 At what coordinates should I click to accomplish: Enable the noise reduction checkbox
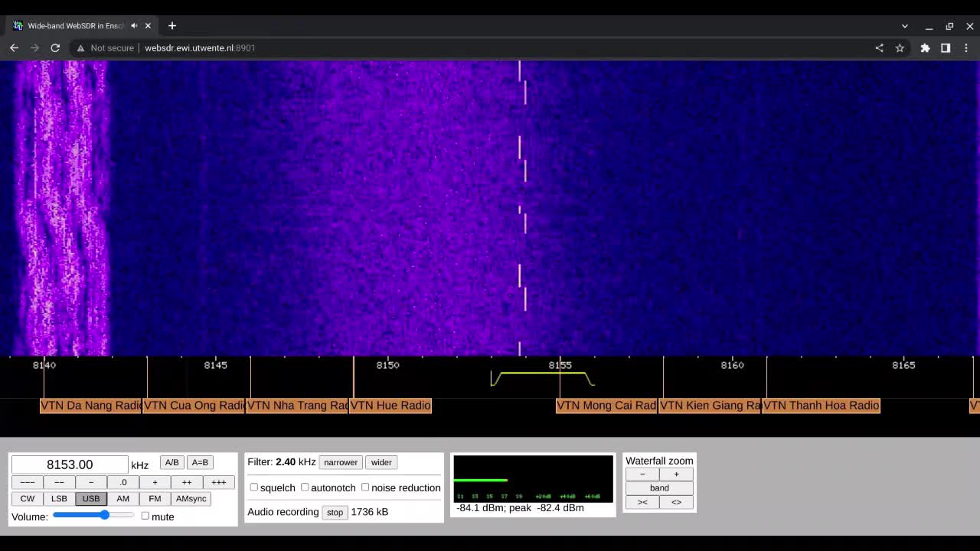(365, 487)
